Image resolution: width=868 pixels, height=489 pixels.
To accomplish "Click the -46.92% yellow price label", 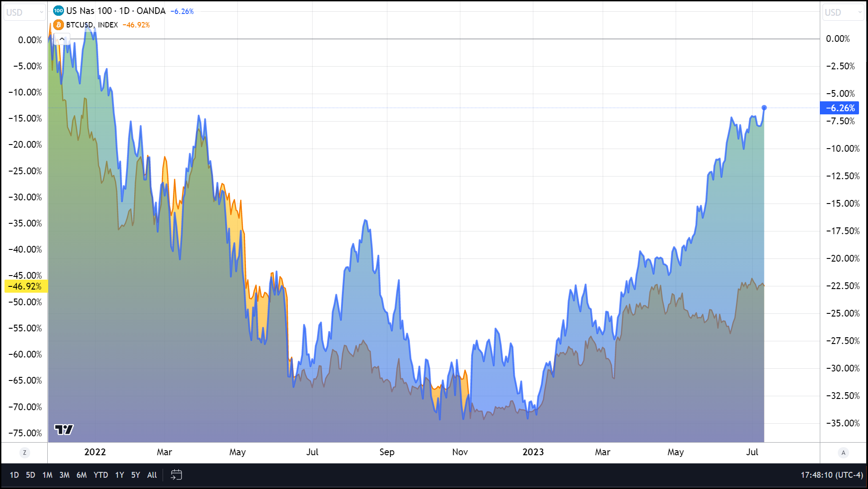I will coord(26,286).
